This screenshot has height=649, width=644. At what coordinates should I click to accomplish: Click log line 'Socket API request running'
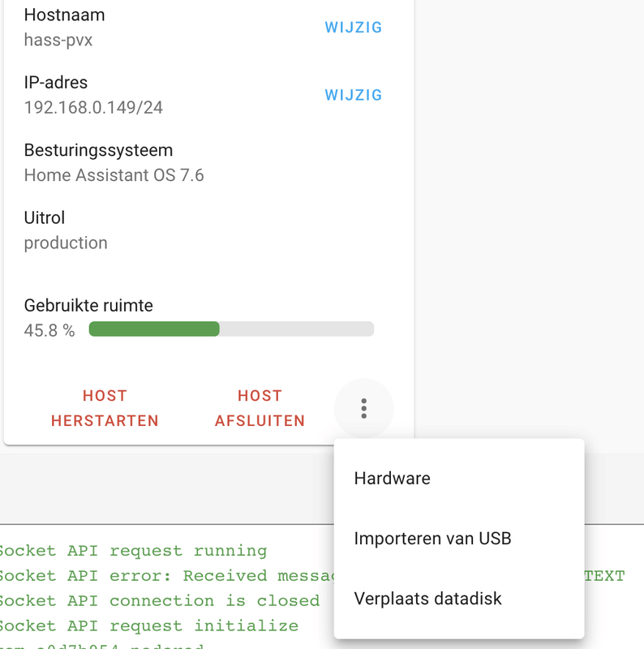(134, 551)
